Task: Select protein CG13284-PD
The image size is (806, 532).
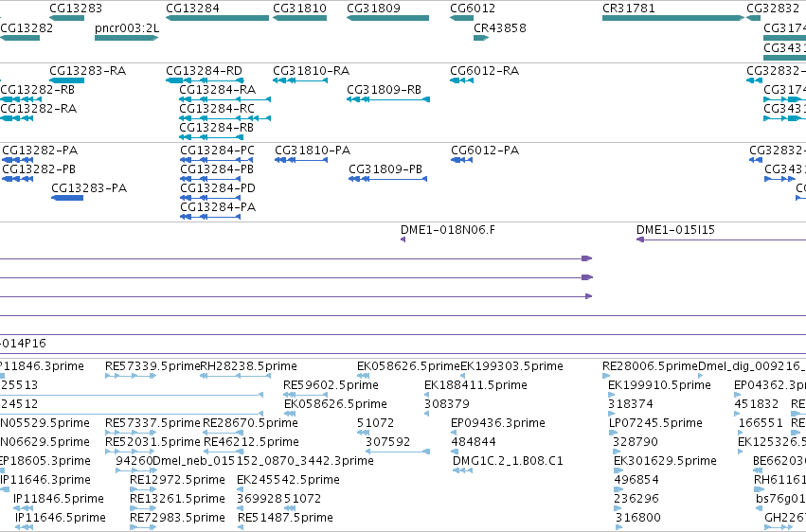Action: 210,198
